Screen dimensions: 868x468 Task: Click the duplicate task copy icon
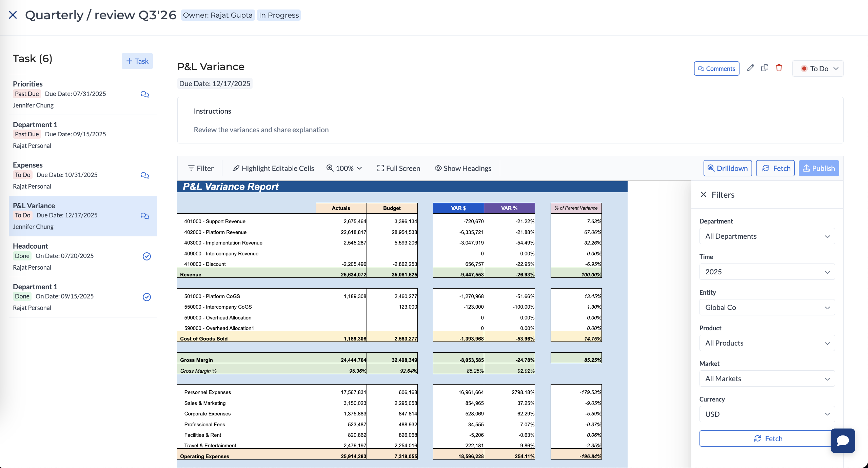pos(765,68)
